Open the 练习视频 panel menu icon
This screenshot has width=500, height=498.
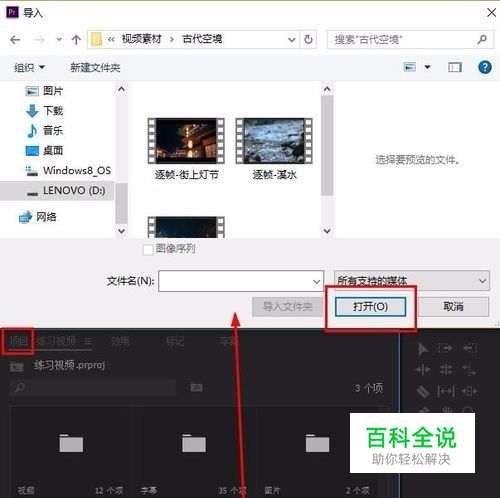pos(88,341)
